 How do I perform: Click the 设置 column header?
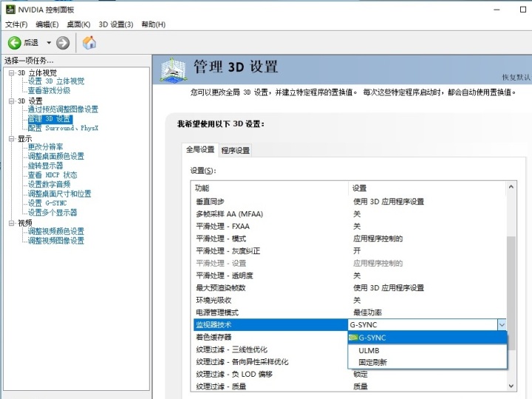click(x=428, y=188)
